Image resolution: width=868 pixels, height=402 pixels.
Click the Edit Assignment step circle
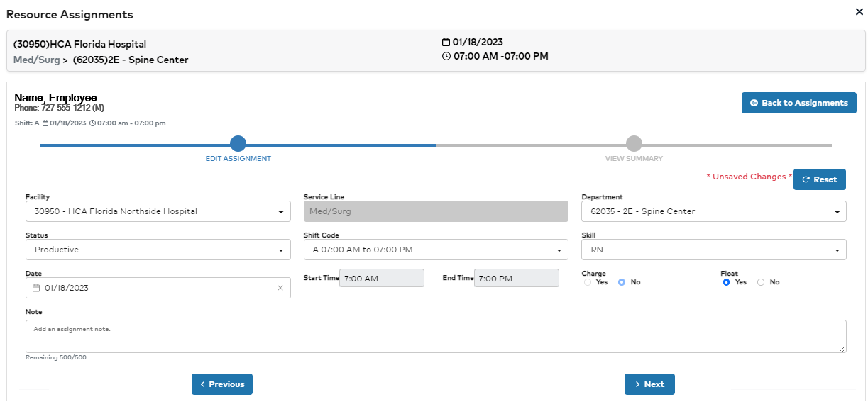(x=238, y=144)
